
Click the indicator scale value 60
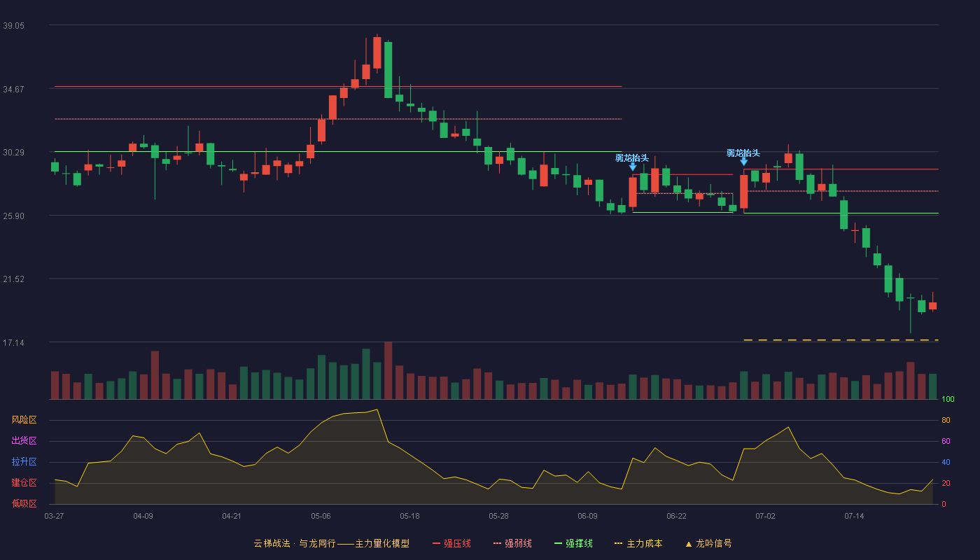click(946, 441)
